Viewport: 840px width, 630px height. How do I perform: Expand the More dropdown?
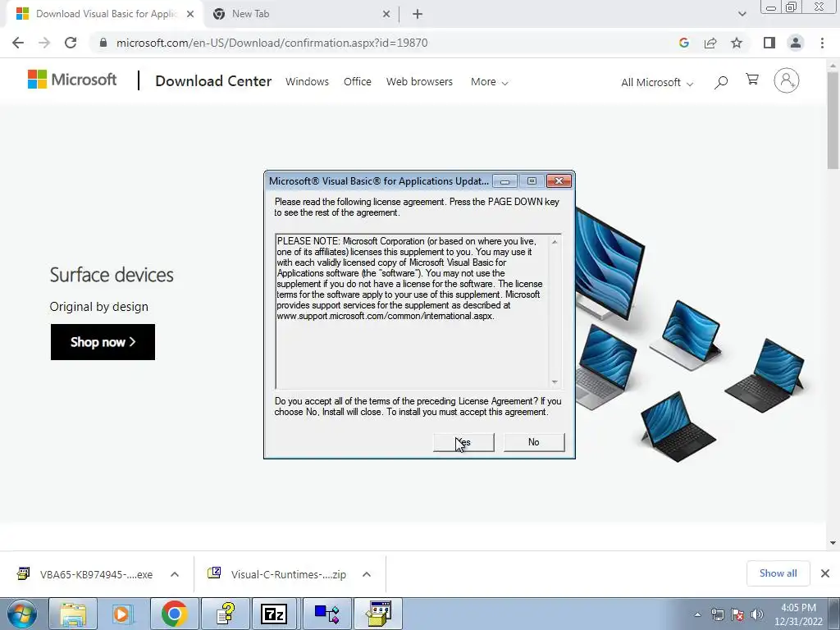point(489,82)
